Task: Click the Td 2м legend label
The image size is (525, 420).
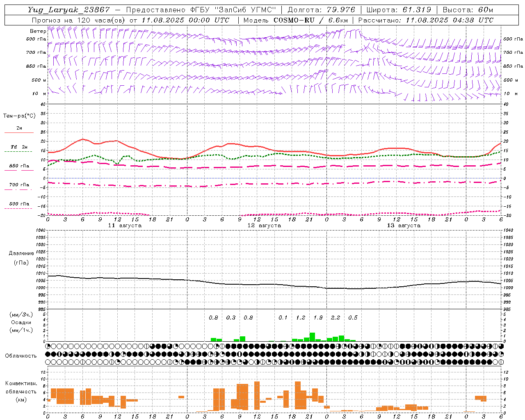Action: point(19,146)
